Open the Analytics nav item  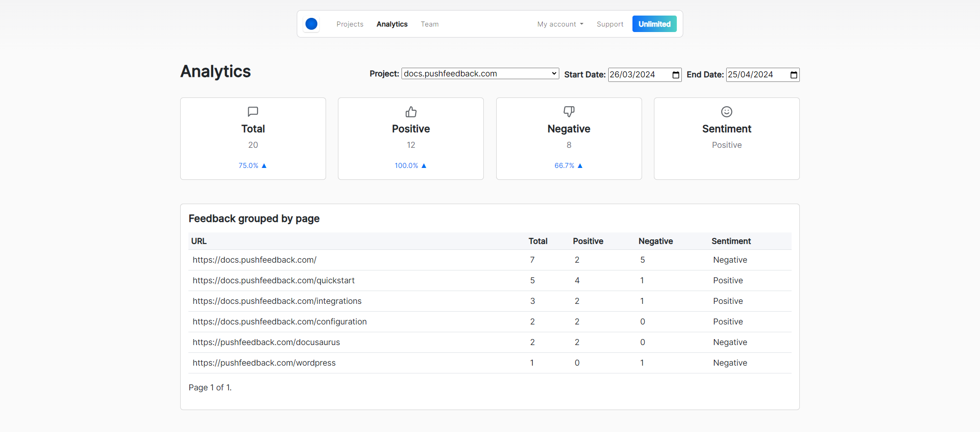click(x=392, y=24)
